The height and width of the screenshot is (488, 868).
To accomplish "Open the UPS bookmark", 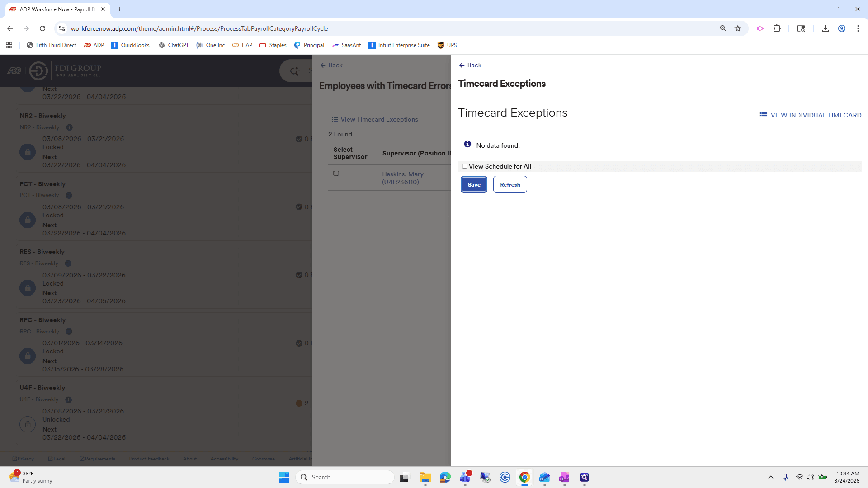I will (447, 45).
